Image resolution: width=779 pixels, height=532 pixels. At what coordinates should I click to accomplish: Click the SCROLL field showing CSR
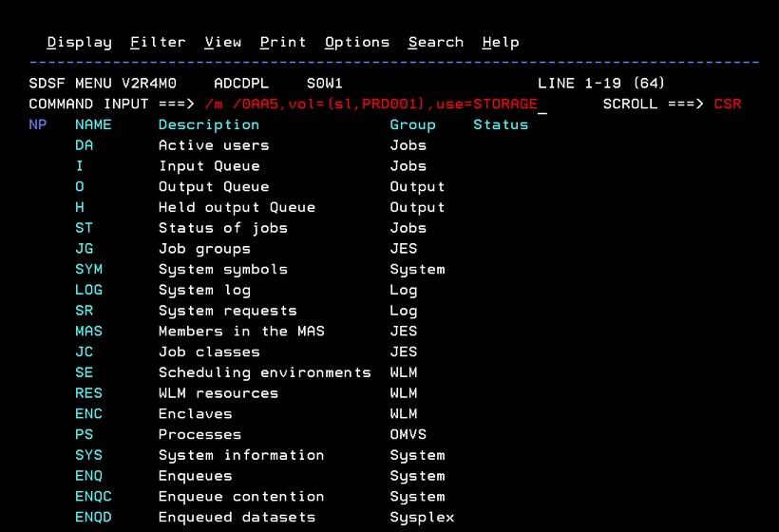[728, 104]
